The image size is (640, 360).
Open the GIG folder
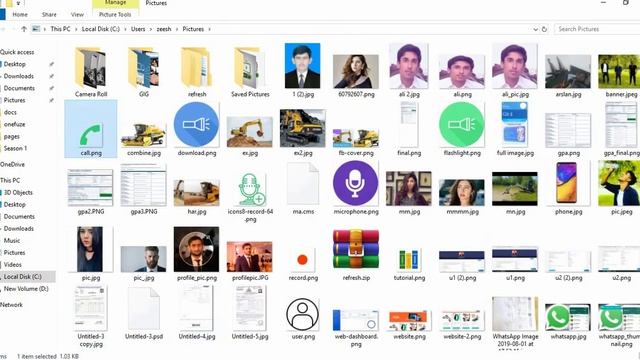pyautogui.click(x=144, y=72)
